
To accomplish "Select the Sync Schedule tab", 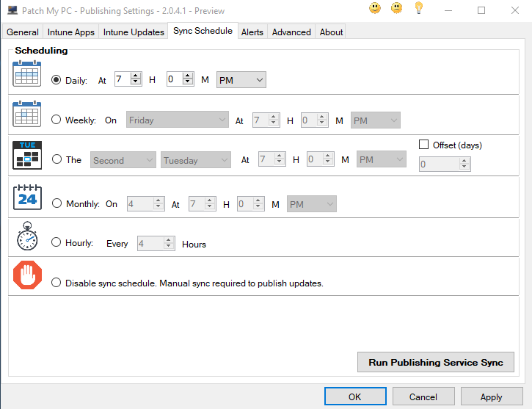I will (203, 31).
